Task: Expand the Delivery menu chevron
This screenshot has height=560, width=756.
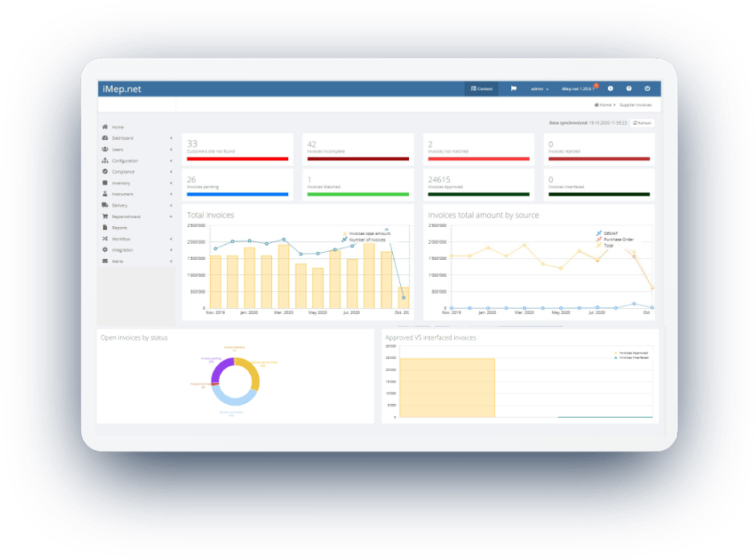Action: click(171, 205)
